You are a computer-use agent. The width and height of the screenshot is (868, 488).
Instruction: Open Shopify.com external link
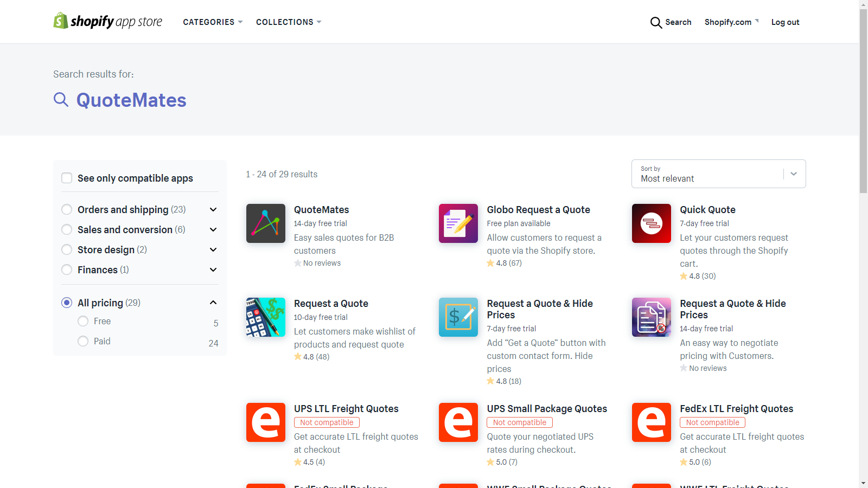[x=731, y=22]
